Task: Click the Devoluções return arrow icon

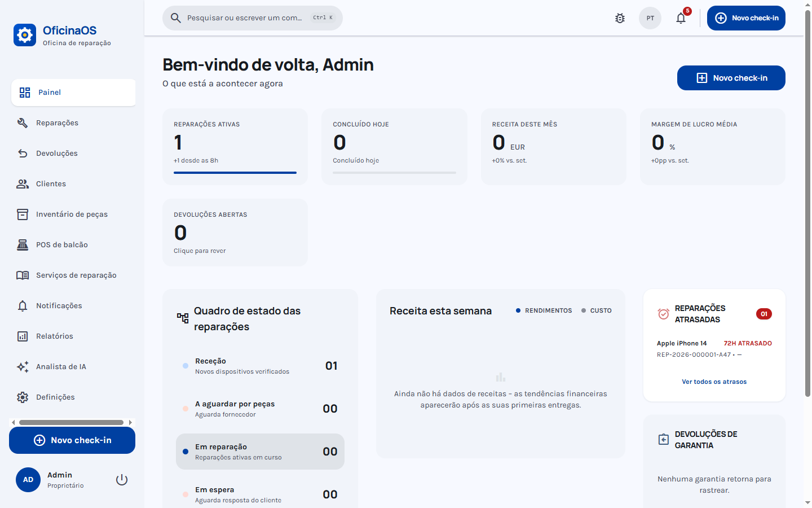Action: pos(23,154)
